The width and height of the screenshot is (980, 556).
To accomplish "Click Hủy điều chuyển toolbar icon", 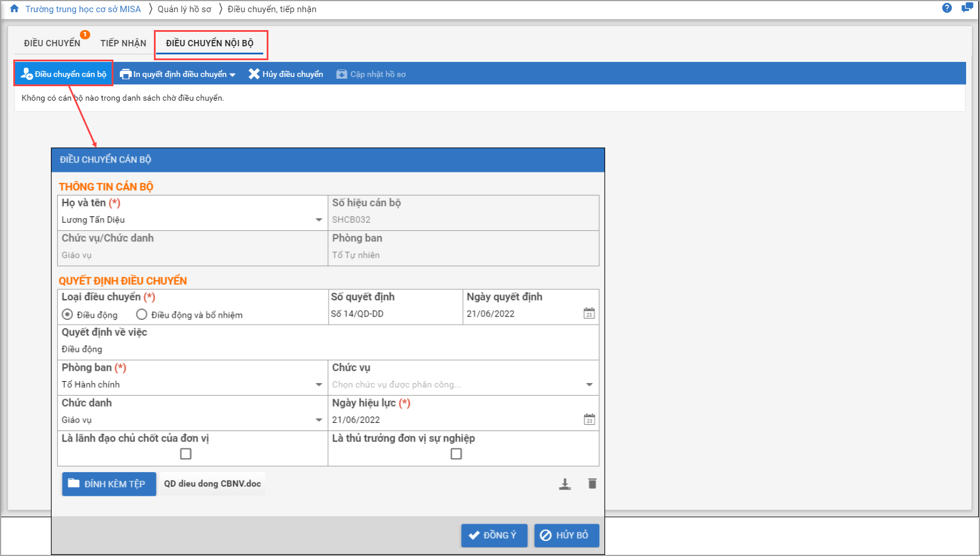I will pos(254,74).
